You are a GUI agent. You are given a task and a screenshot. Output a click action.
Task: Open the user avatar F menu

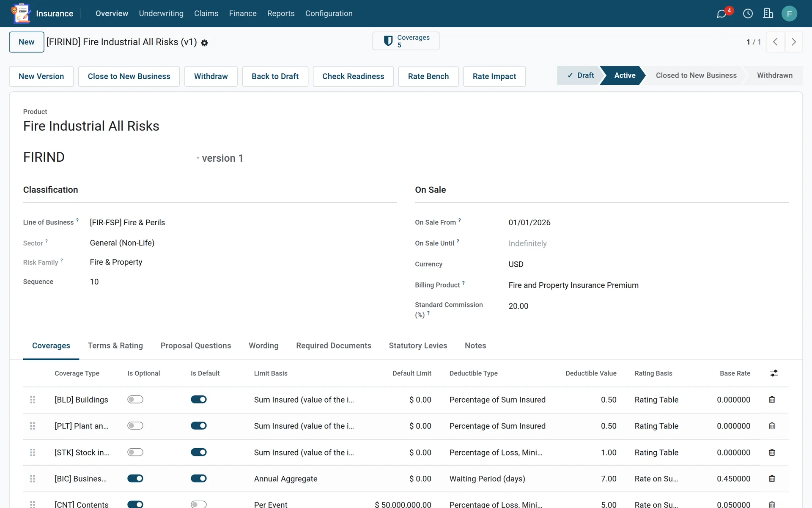point(789,14)
